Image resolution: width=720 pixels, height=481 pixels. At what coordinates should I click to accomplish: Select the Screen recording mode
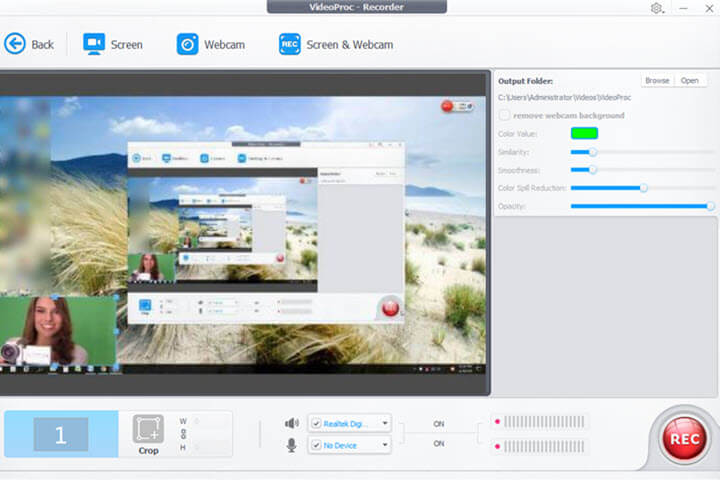(113, 45)
